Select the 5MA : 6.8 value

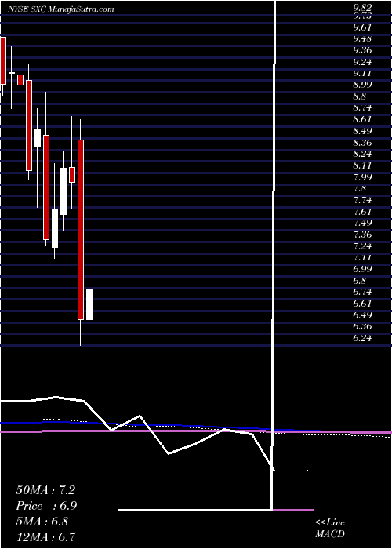tap(42, 521)
